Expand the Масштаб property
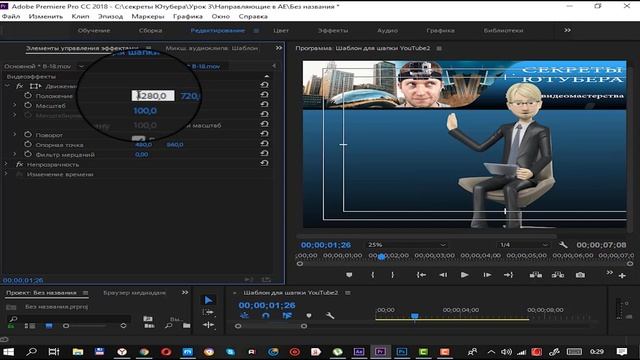 click(15, 105)
